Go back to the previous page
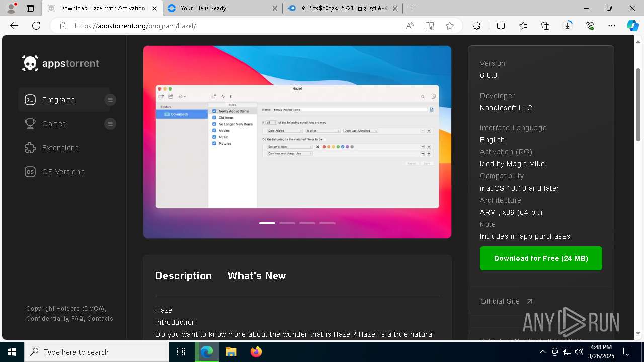 14,26
